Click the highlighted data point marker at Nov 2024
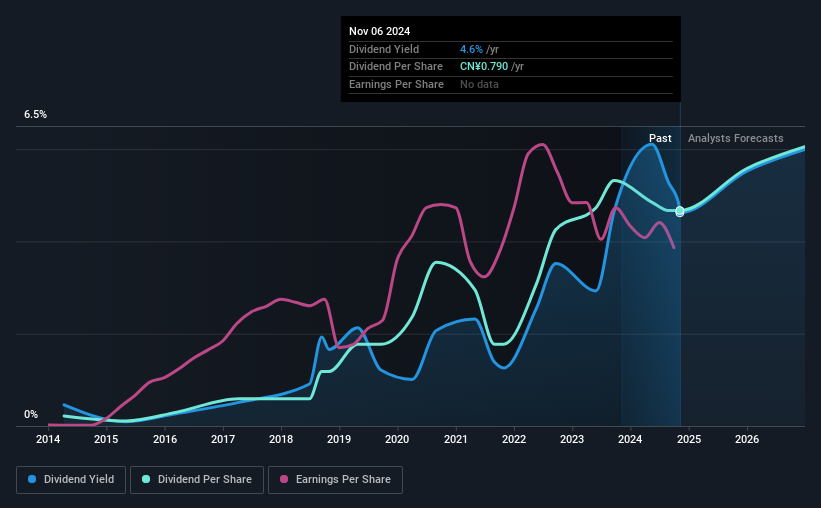 680,211
